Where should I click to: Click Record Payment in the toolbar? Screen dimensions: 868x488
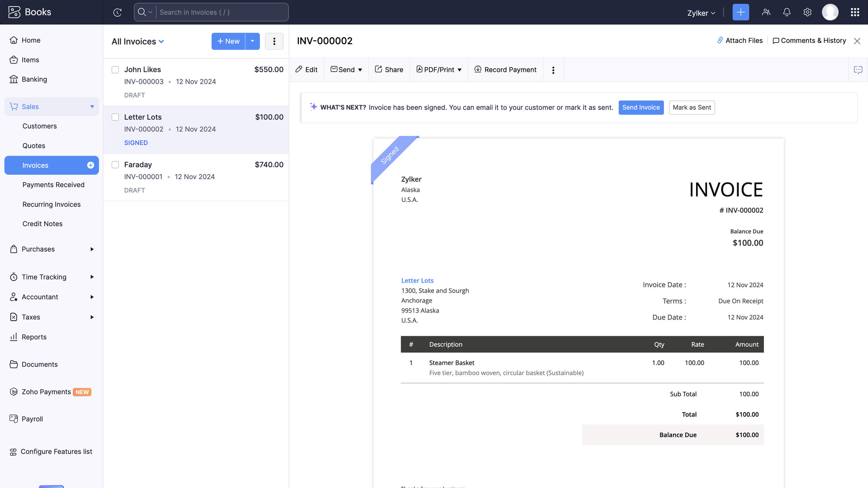tap(506, 70)
